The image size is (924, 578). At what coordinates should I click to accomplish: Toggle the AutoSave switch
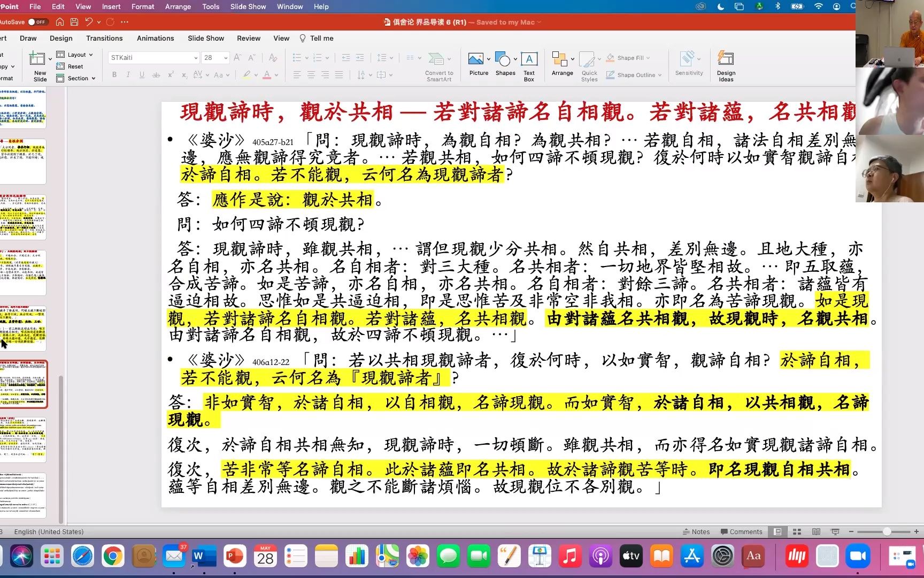click(37, 22)
